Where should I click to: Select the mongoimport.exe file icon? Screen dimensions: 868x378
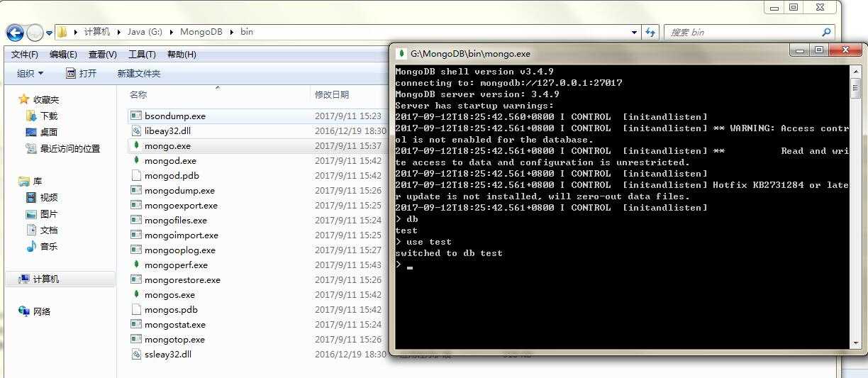pos(137,235)
